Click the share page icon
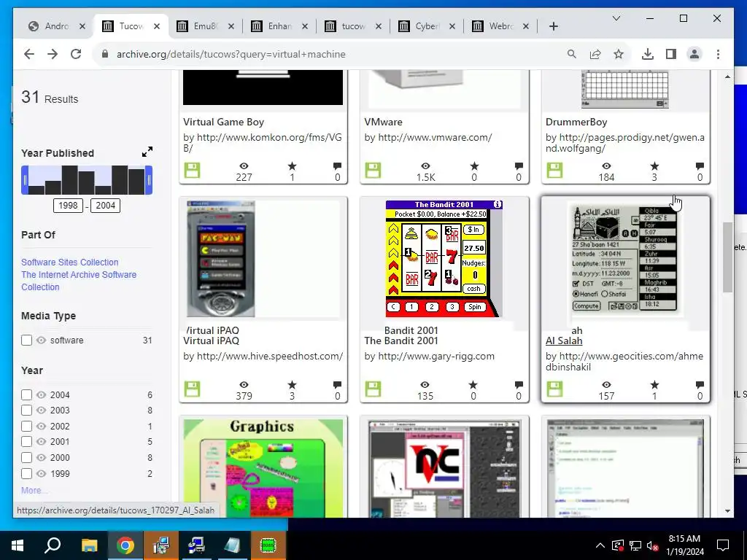 click(x=595, y=54)
